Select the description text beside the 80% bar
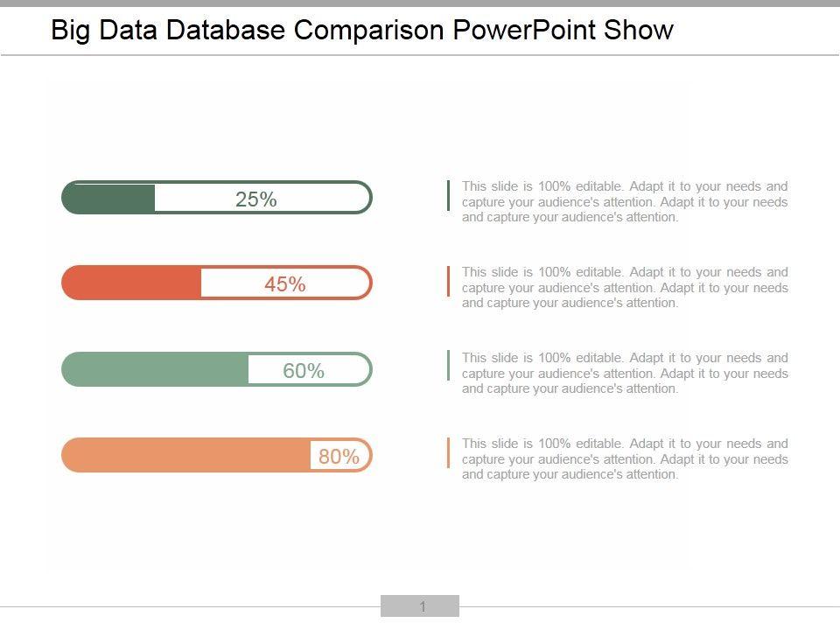 click(625, 458)
